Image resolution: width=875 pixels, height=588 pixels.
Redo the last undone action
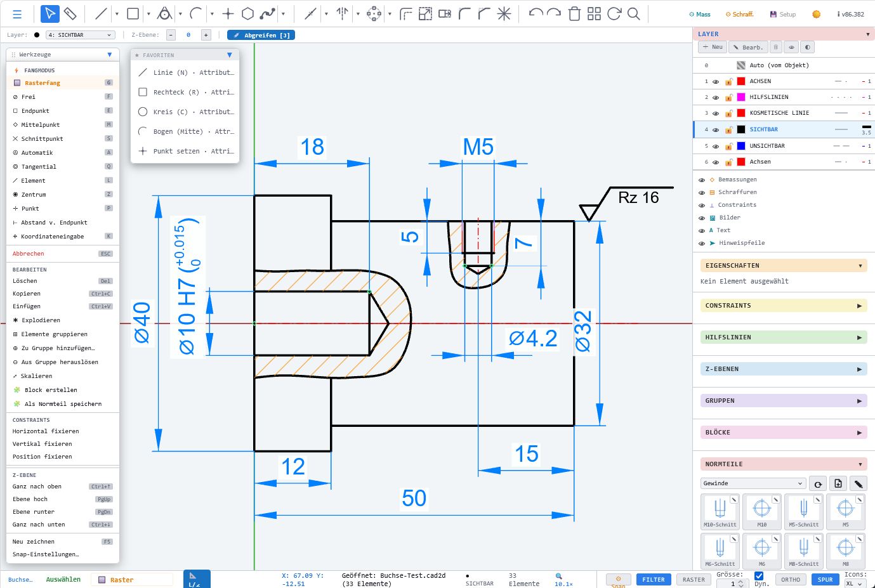click(x=554, y=13)
